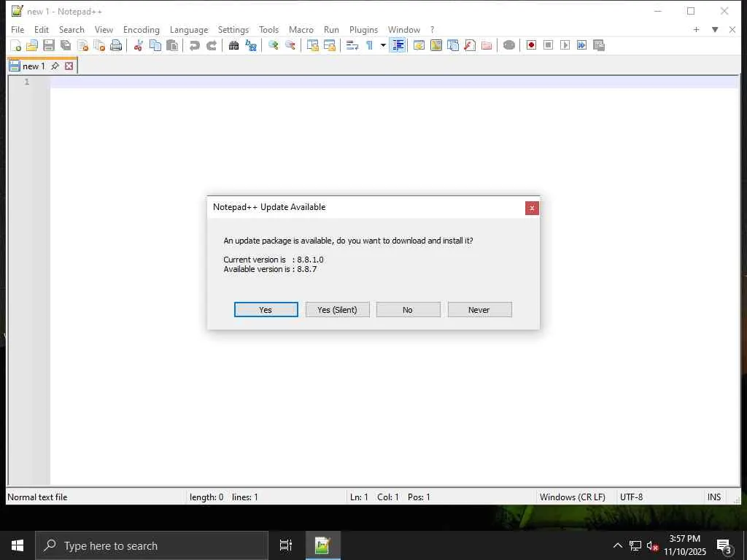Click the Copy toolbar icon
Screen dimensions: 747x560
point(155,45)
